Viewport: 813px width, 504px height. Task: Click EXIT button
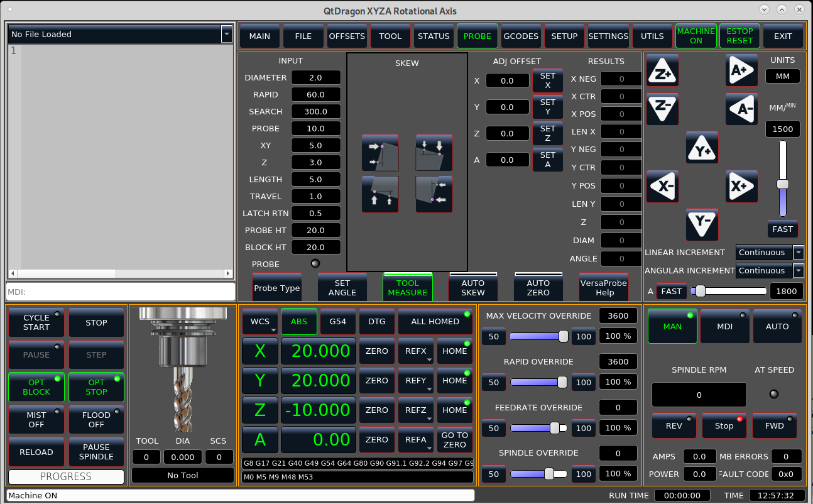pos(783,36)
